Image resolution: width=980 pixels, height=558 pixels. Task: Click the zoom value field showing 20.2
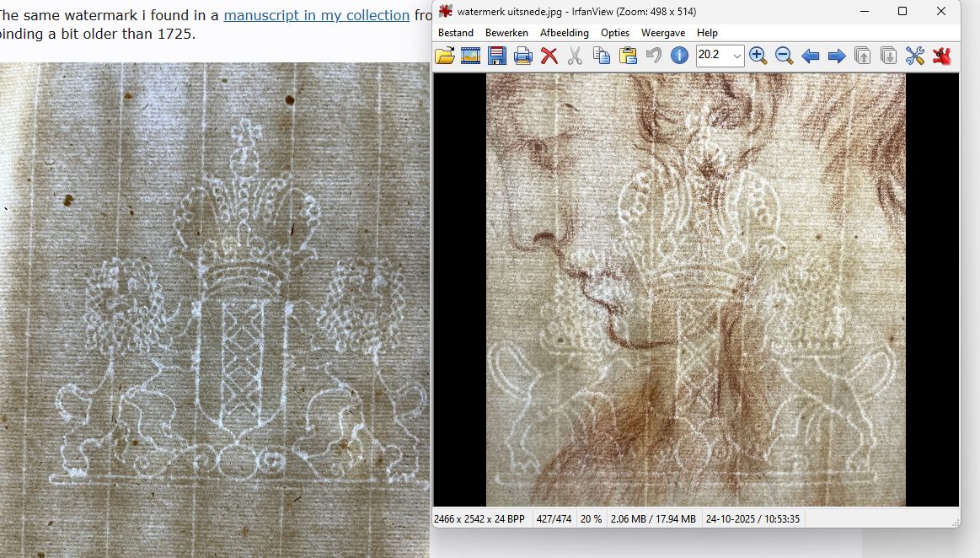click(x=713, y=56)
